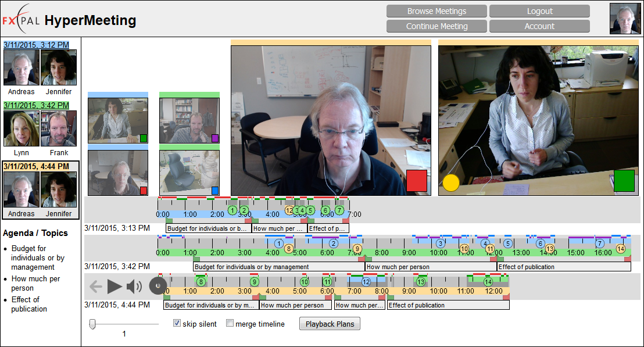Click the blue square on the empty chair video
This screenshot has width=644, height=347.
[x=215, y=190]
